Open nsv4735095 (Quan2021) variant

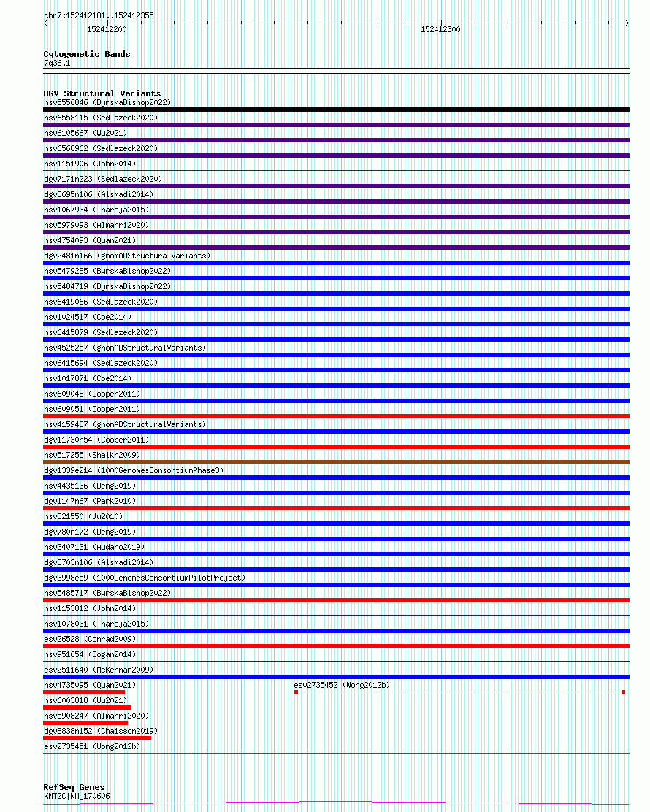[90, 685]
